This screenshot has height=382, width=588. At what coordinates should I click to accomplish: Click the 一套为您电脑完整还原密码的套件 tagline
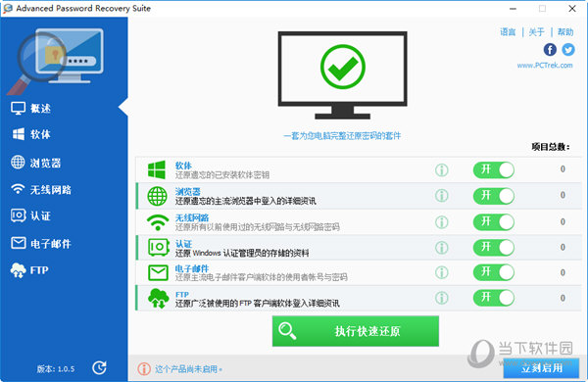point(342,136)
